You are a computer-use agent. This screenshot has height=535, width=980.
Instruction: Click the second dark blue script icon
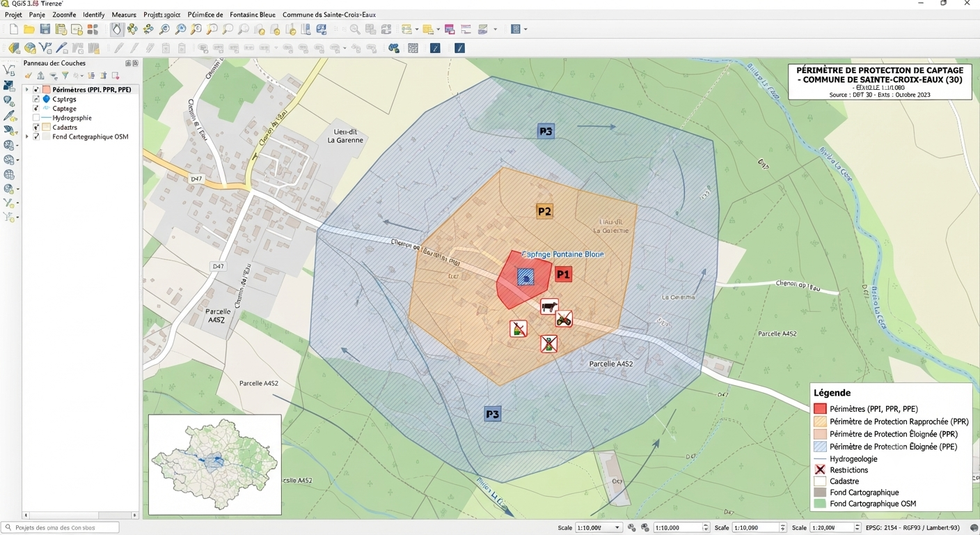coord(459,48)
